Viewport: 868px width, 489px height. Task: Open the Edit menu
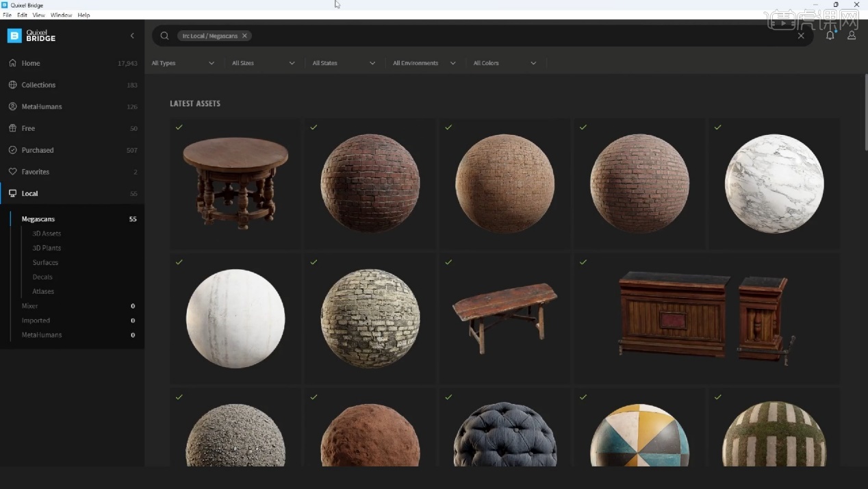(23, 14)
